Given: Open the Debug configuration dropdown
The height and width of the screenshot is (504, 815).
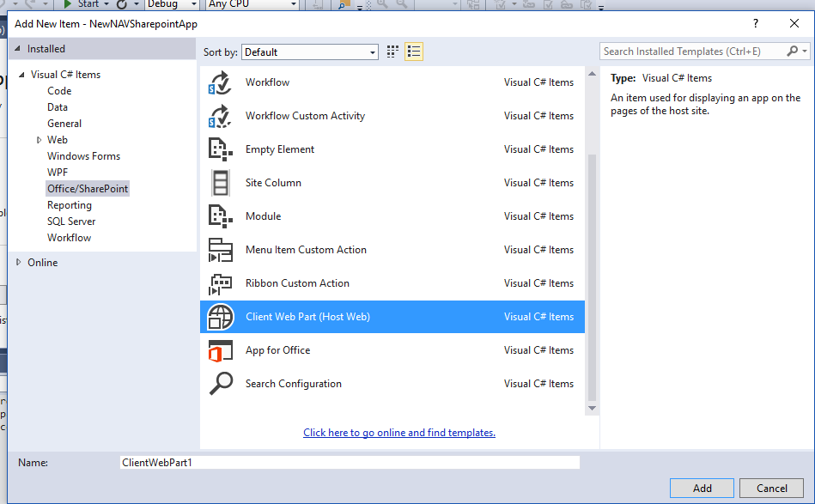Looking at the screenshot, I should pos(172,4).
